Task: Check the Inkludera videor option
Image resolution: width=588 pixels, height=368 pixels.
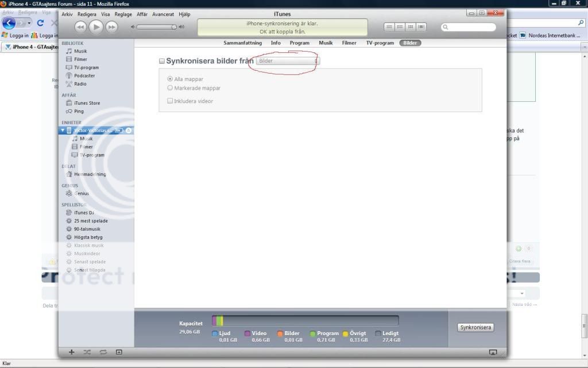Action: [170, 101]
